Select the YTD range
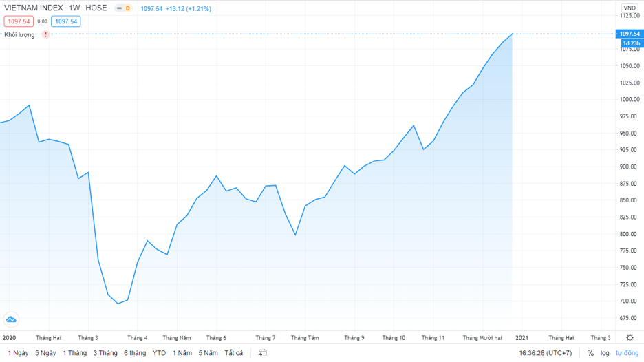Screen dimensions: 644x362 (159, 353)
